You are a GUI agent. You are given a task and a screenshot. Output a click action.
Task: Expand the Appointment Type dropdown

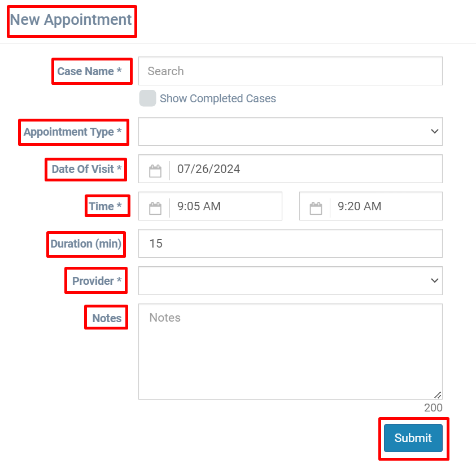[290, 131]
